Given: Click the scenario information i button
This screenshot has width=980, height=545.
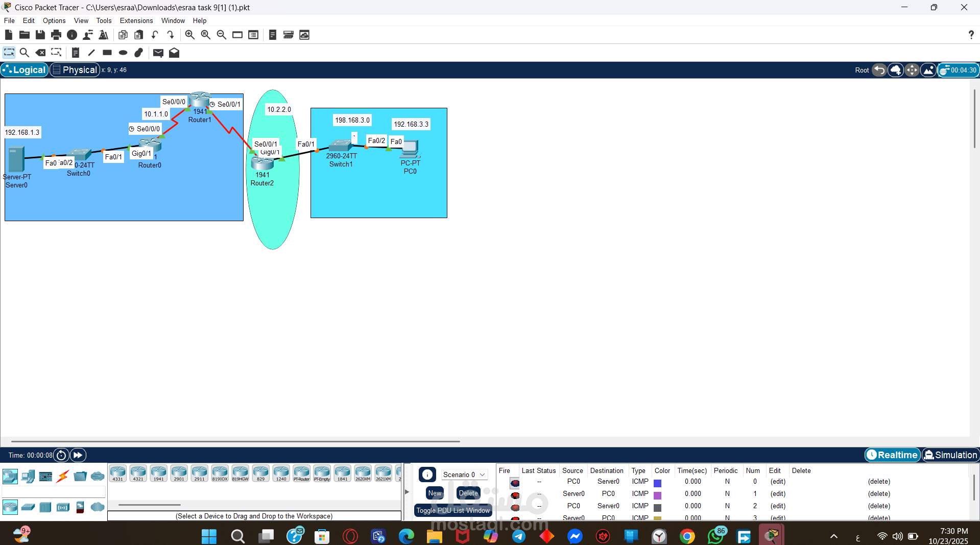Looking at the screenshot, I should tap(427, 475).
